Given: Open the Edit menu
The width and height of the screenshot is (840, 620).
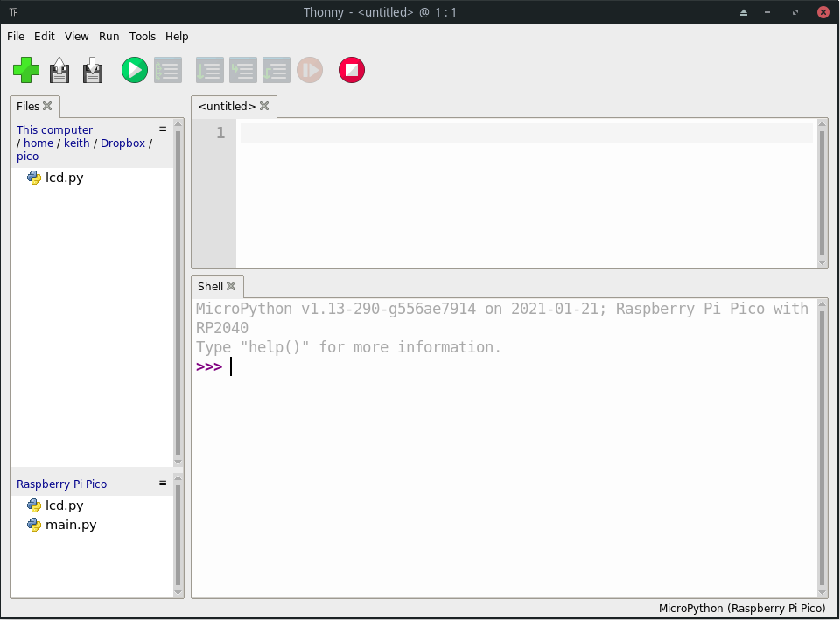Looking at the screenshot, I should click(45, 37).
